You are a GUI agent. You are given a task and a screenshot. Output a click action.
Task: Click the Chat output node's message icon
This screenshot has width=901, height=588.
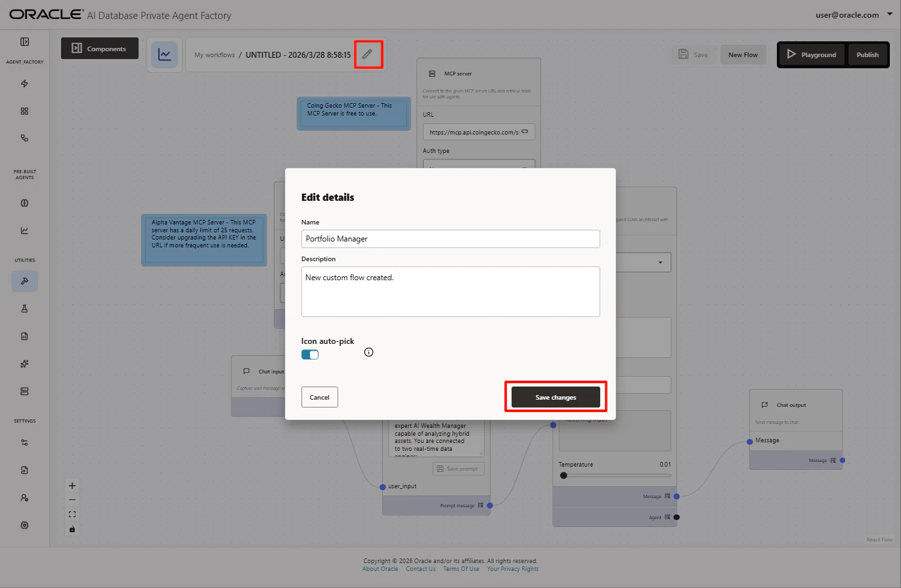click(764, 405)
